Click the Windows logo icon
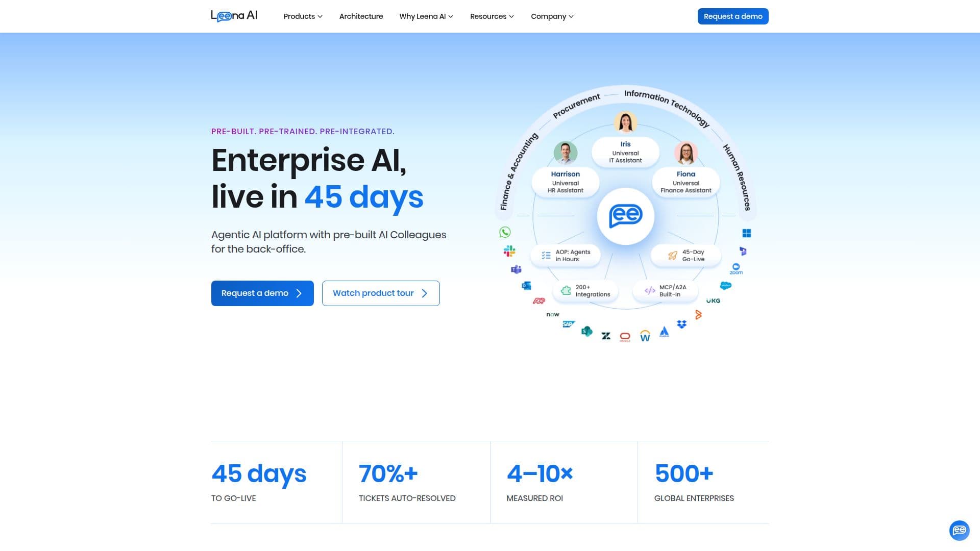Image resolution: width=980 pixels, height=551 pixels. (747, 233)
